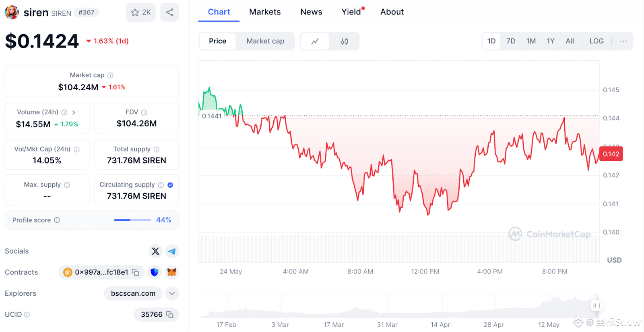Open the Telegram social link
The width and height of the screenshot is (644, 332).
point(172,251)
